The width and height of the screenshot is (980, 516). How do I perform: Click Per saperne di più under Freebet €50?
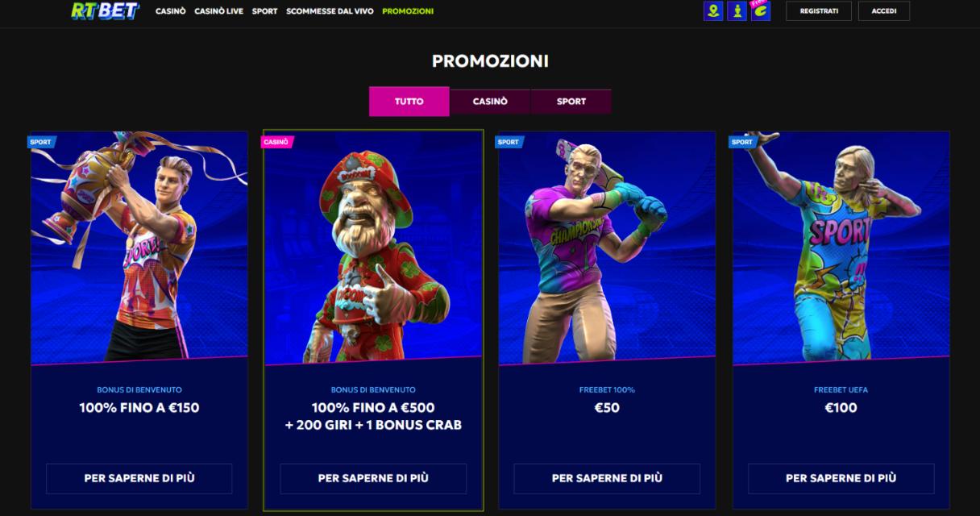coord(607,478)
